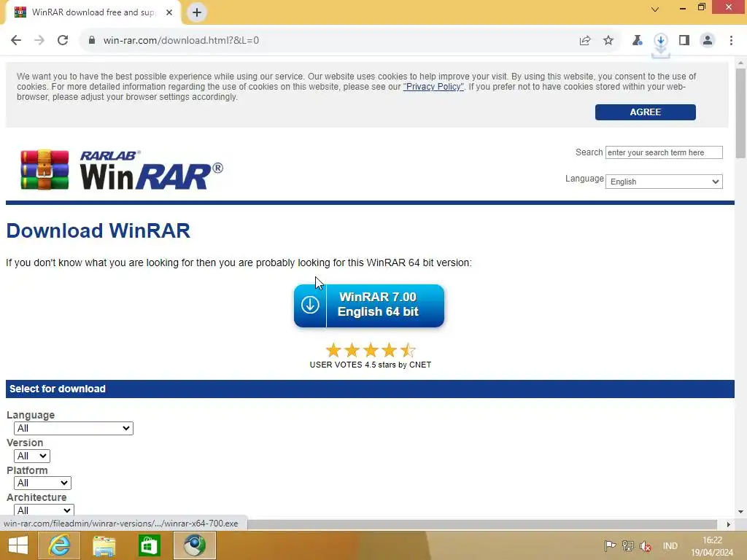Download WinRAR 7.00 English 64 bit
Image resolution: width=747 pixels, height=560 pixels.
point(368,306)
